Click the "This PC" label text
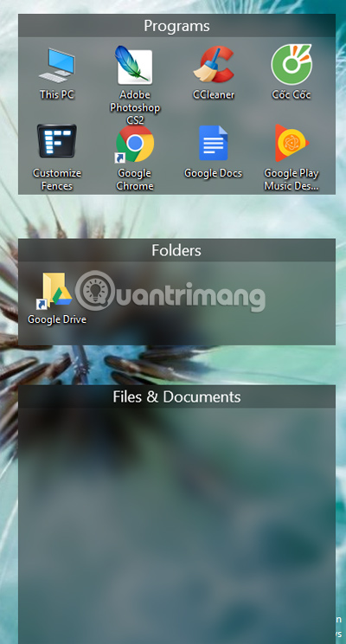This screenshot has width=346, height=644. click(57, 95)
